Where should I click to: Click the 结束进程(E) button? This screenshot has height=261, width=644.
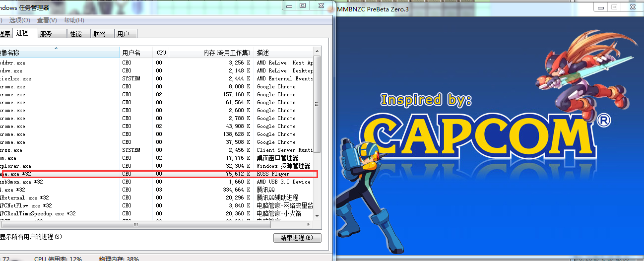tap(297, 238)
